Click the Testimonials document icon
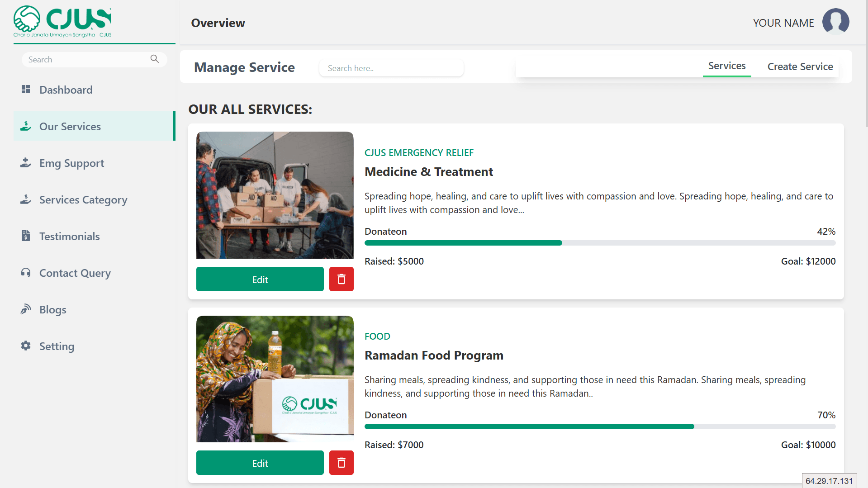 click(26, 236)
